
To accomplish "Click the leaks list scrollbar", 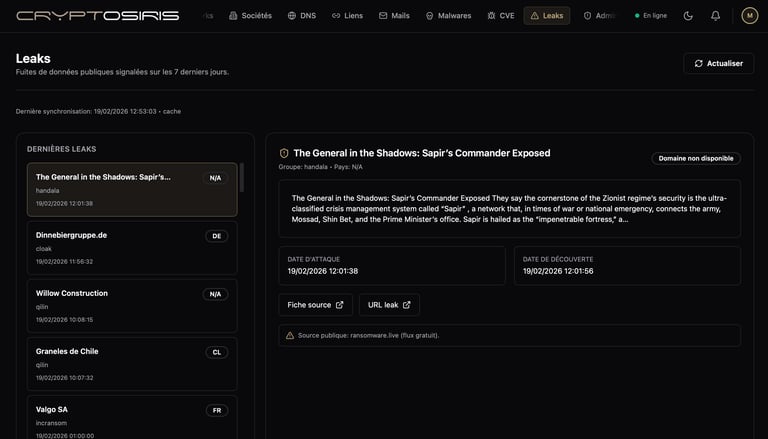I will pyautogui.click(x=242, y=178).
